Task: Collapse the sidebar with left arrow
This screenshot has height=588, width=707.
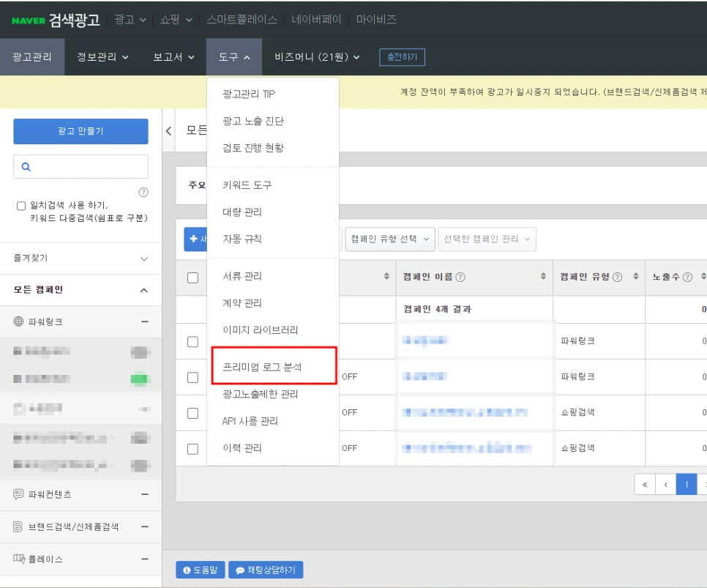Action: (x=168, y=131)
